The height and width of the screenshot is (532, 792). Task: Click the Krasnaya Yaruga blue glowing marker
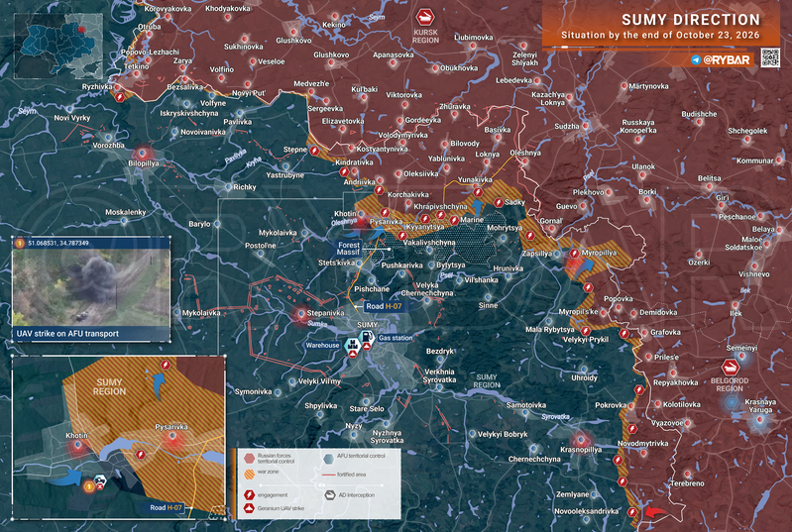(x=760, y=420)
